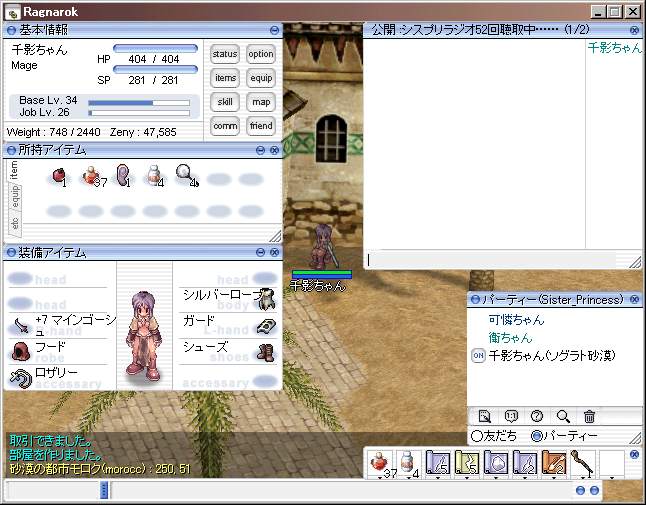The image size is (646, 505).
Task: Select the red potion stack of 37 in inventory
Action: [91, 176]
